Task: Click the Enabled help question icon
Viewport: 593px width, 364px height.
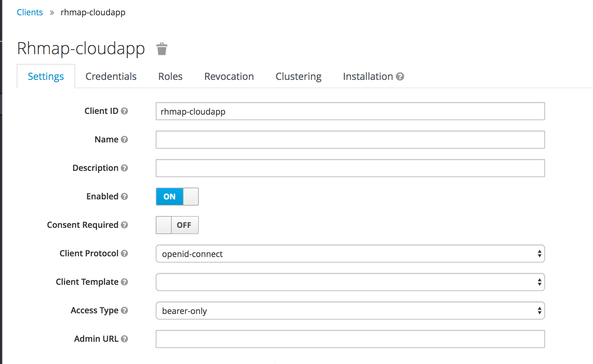Action: (x=124, y=196)
